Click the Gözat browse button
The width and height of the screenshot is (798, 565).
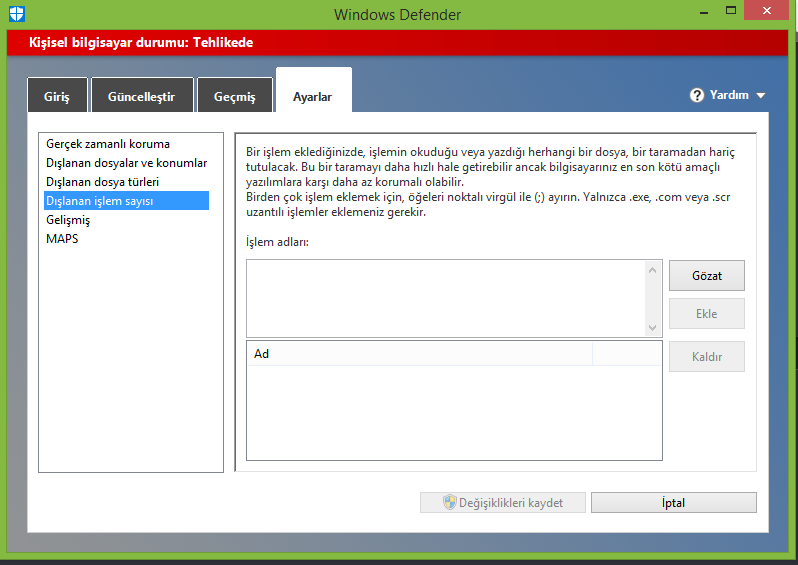(706, 276)
